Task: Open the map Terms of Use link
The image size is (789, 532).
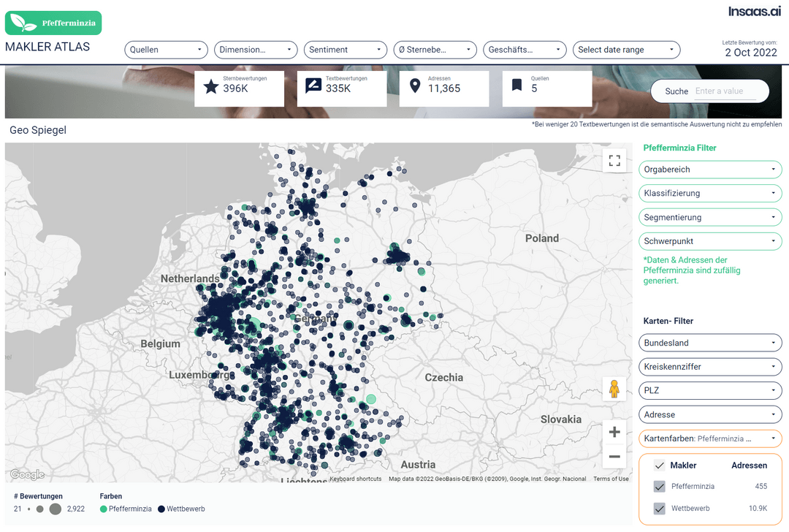Action: (x=611, y=479)
